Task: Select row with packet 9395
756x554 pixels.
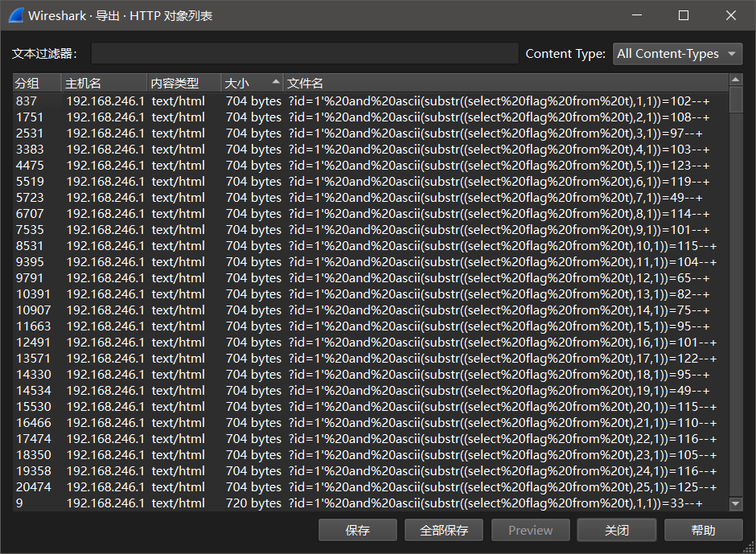Action: (370, 262)
